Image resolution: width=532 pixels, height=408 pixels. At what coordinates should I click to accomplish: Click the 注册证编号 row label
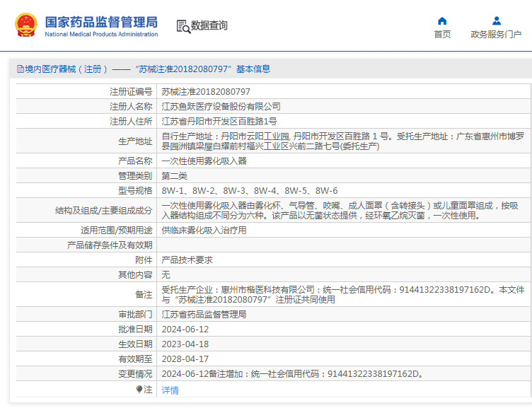(131, 92)
